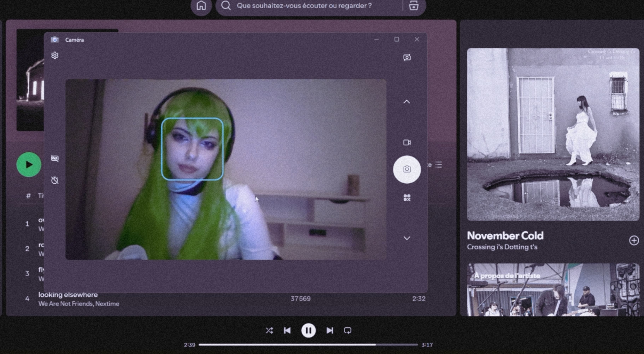Pause the current track
This screenshot has width=644, height=354.
coord(308,330)
